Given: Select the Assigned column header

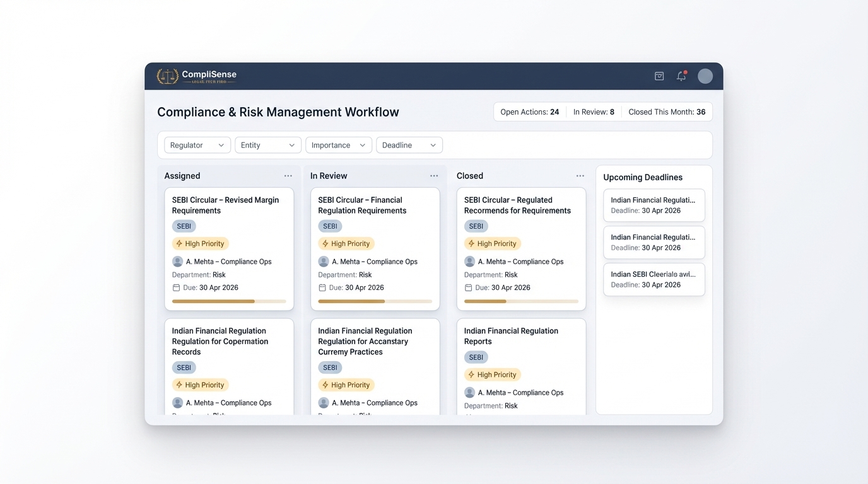Looking at the screenshot, I should [x=182, y=176].
